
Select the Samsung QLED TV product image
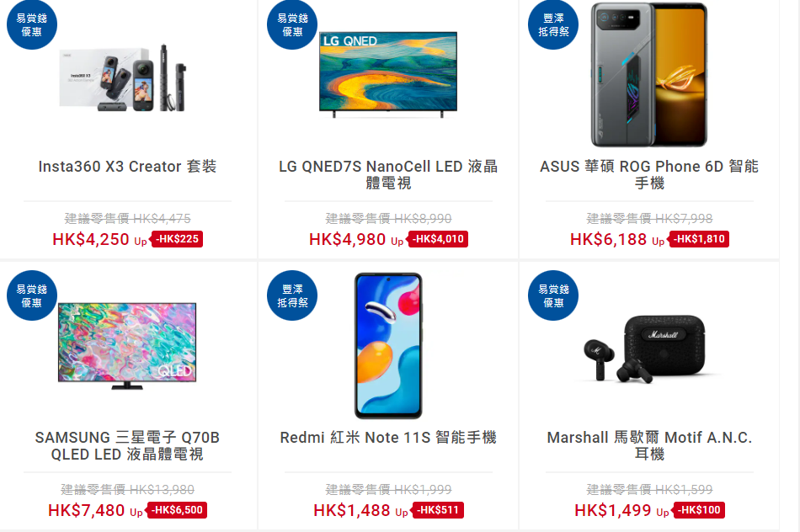[x=127, y=346]
